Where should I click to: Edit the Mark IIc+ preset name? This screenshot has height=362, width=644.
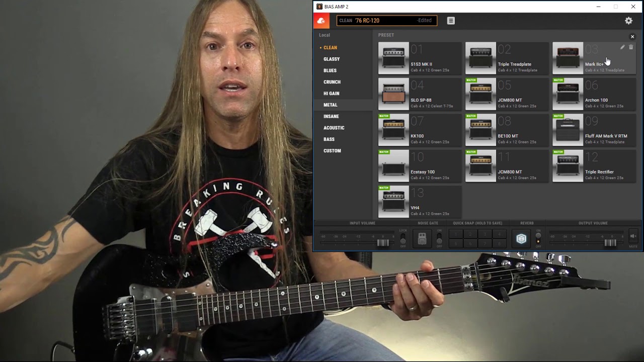[622, 47]
